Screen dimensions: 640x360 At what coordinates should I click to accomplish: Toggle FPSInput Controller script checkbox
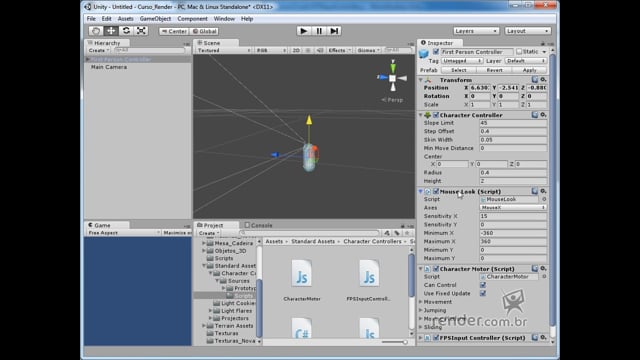[x=436, y=338]
